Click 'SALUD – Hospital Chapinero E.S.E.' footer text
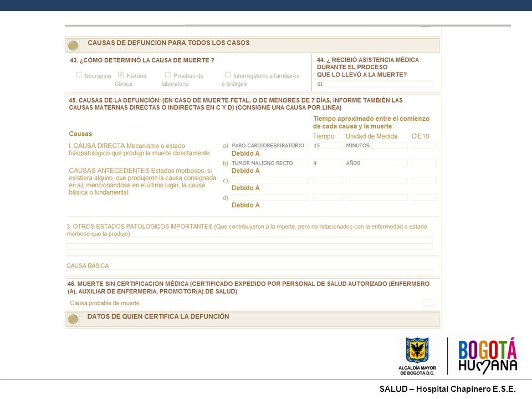Screen dimensions: 532x399 448,389
